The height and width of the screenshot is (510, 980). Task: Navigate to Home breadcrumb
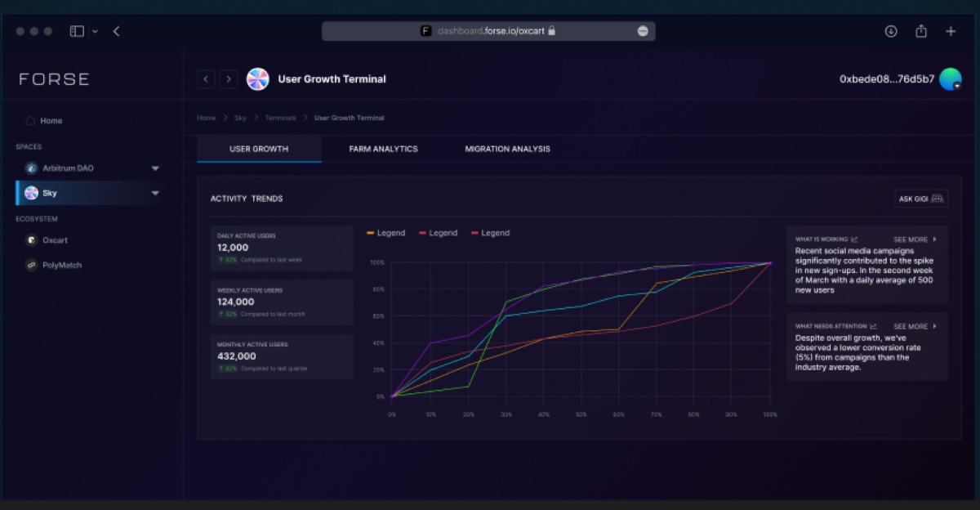coord(207,118)
